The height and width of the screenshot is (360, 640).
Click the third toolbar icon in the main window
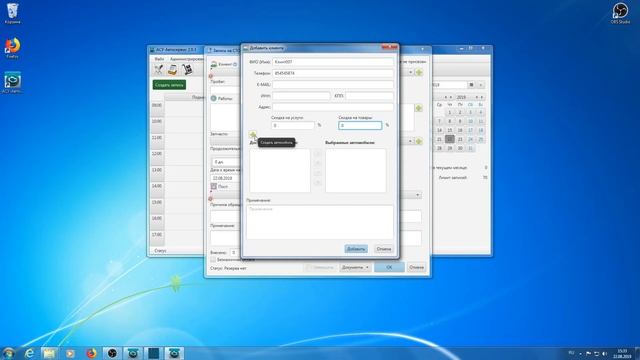tap(187, 70)
